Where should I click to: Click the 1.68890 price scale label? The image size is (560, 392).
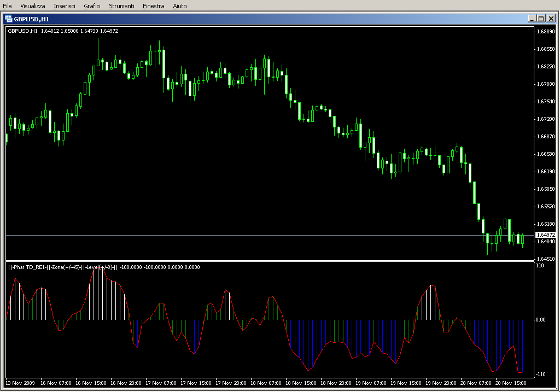point(546,32)
